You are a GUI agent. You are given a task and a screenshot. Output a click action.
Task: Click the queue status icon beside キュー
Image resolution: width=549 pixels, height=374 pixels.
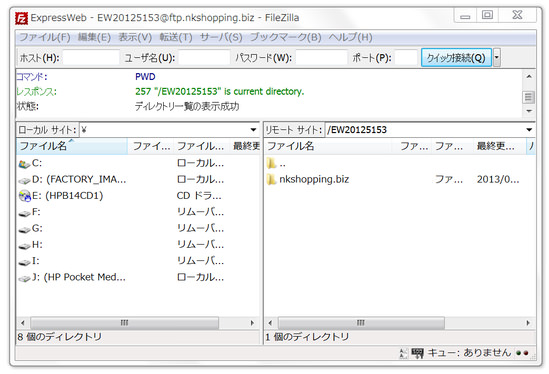tap(417, 353)
